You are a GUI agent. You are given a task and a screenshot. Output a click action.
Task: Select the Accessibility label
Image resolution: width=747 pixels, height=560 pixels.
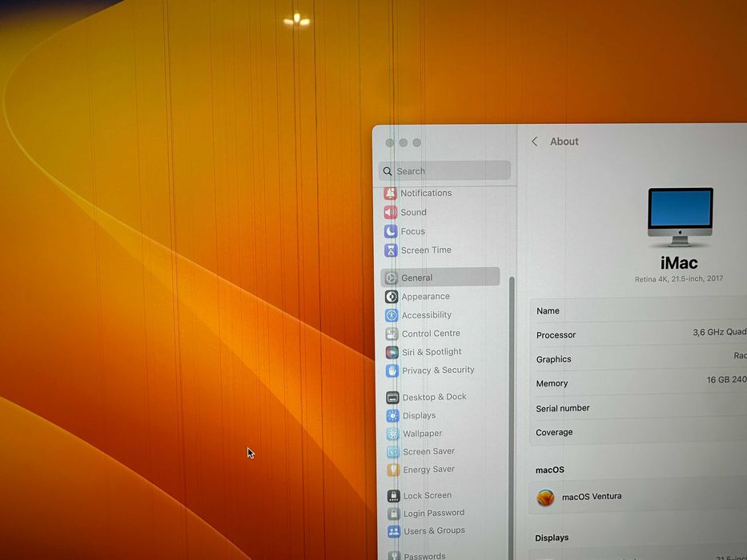point(427,315)
